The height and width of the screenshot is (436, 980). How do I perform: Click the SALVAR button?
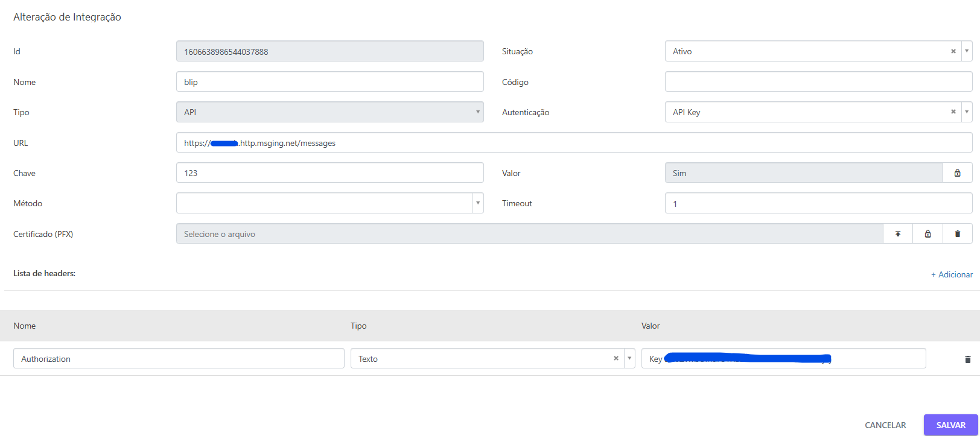[x=951, y=425]
